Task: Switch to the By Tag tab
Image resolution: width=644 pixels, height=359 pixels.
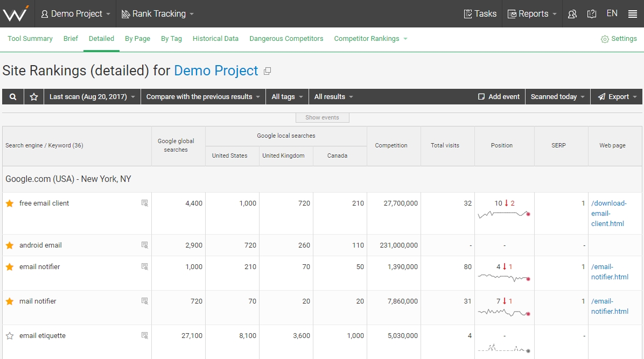Action: [x=171, y=39]
